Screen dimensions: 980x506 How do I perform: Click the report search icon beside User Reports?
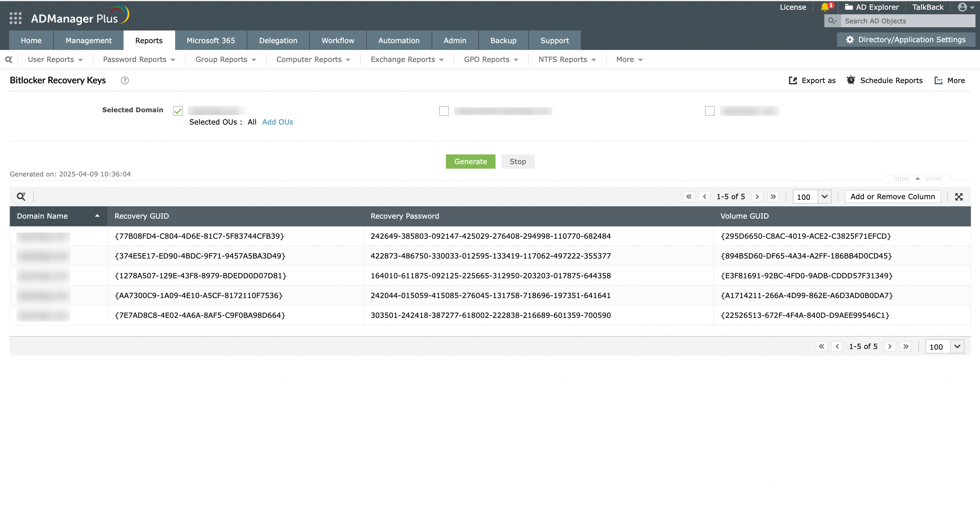tap(9, 59)
